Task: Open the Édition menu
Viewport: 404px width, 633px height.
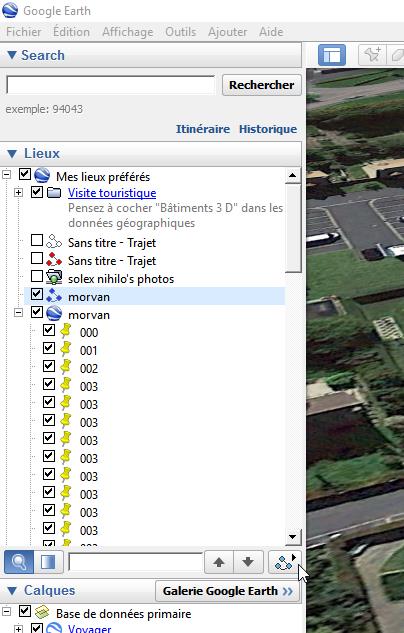Action: 71,31
